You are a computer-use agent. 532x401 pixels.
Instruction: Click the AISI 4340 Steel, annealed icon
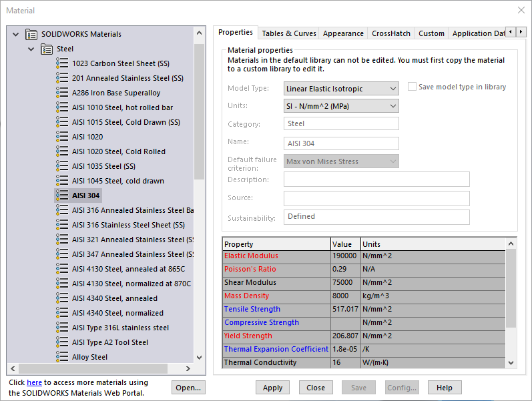pyautogui.click(x=63, y=298)
